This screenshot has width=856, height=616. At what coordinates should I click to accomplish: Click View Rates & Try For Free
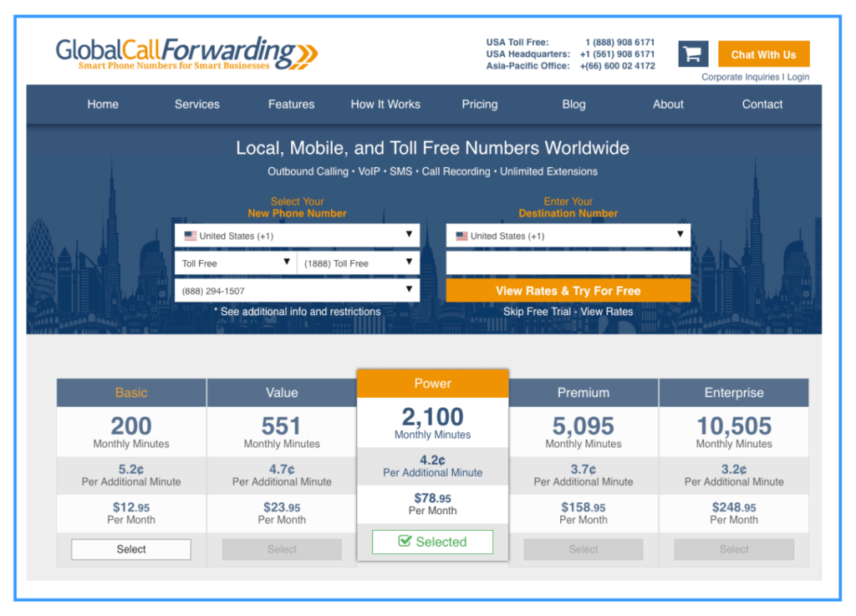click(x=568, y=290)
